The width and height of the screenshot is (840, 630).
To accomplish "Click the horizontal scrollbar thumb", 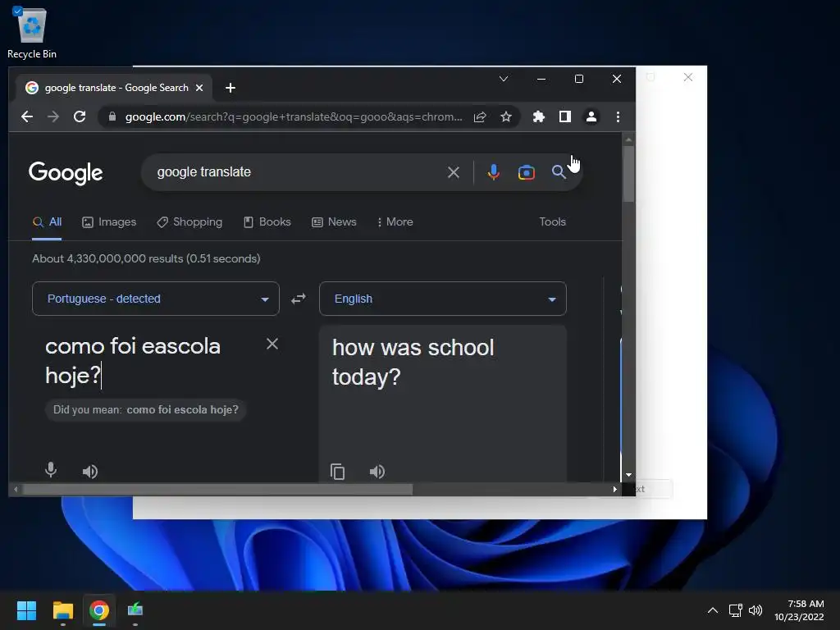I will click(x=217, y=489).
